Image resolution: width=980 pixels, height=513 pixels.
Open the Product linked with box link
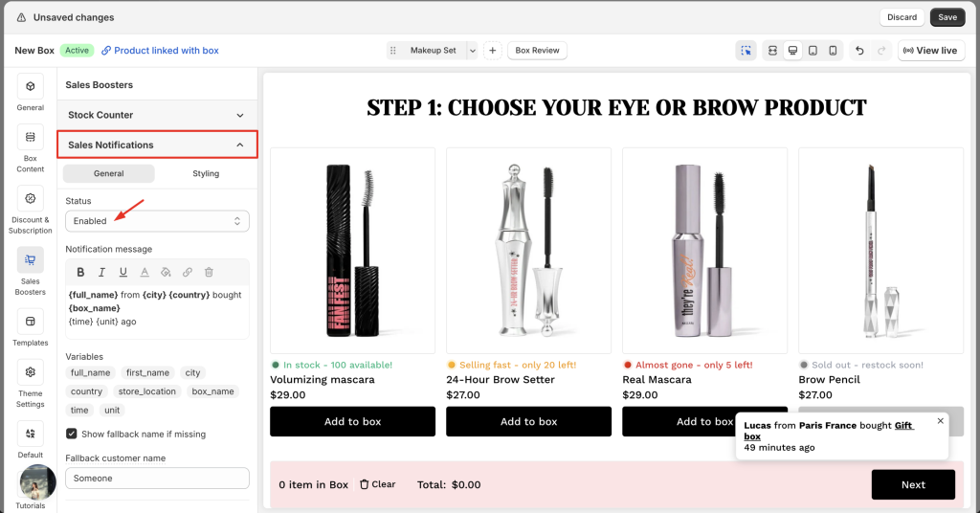click(160, 51)
